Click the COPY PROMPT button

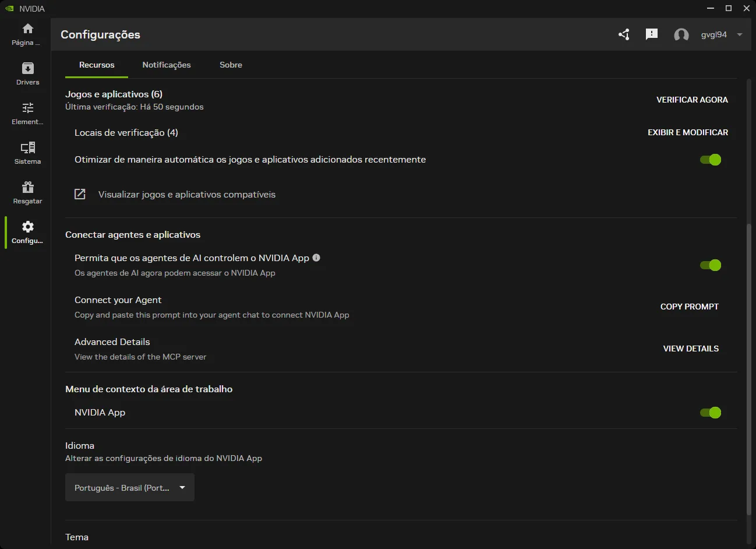click(690, 307)
